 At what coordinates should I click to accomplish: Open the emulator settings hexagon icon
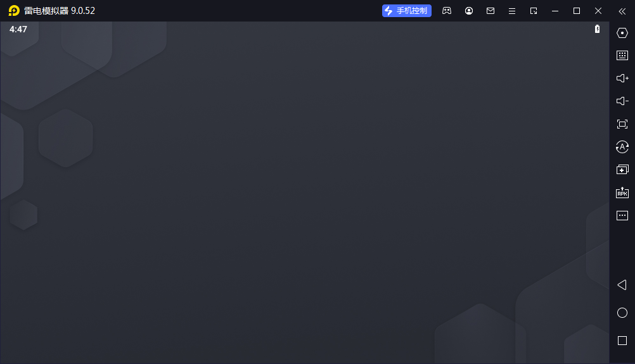pyautogui.click(x=622, y=33)
